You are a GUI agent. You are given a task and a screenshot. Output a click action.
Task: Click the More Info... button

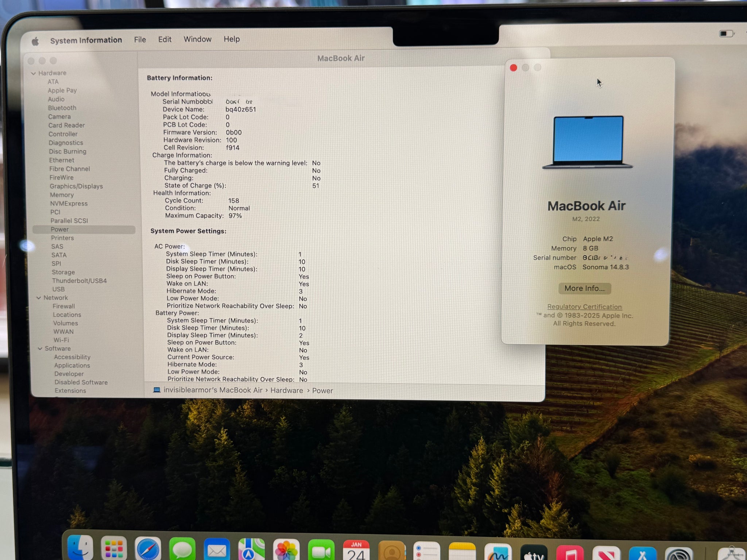click(x=584, y=288)
